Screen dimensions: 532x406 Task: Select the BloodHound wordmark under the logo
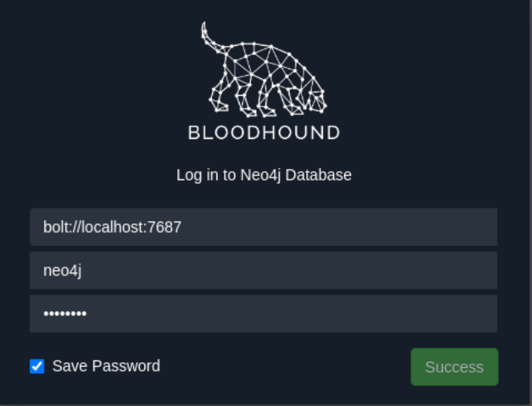click(x=264, y=131)
